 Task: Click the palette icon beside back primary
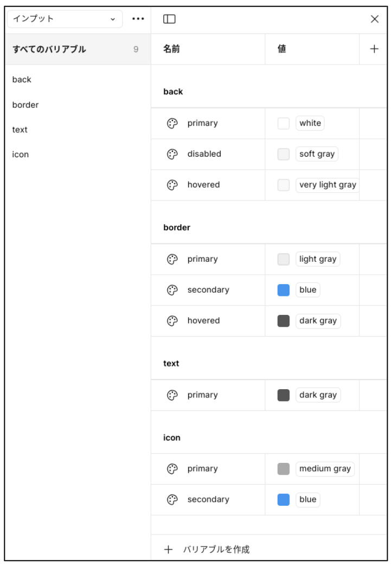click(x=172, y=123)
